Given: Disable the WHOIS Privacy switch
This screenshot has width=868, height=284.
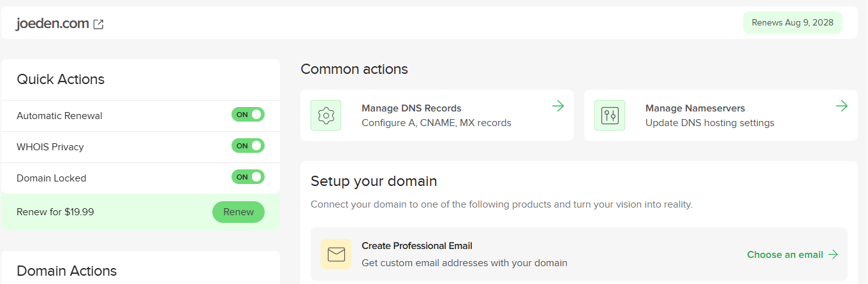Looking at the screenshot, I should (x=248, y=146).
